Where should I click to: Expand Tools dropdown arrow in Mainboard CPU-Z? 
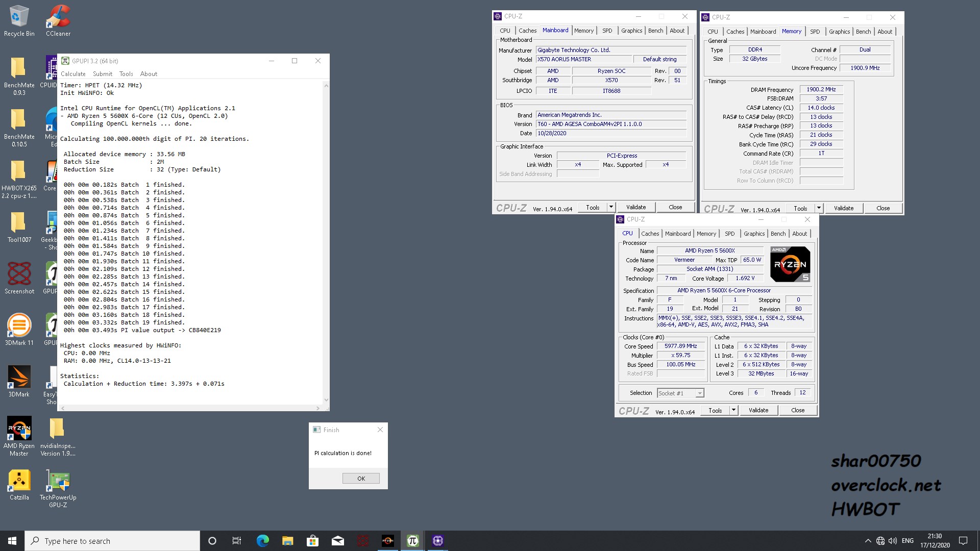point(611,207)
